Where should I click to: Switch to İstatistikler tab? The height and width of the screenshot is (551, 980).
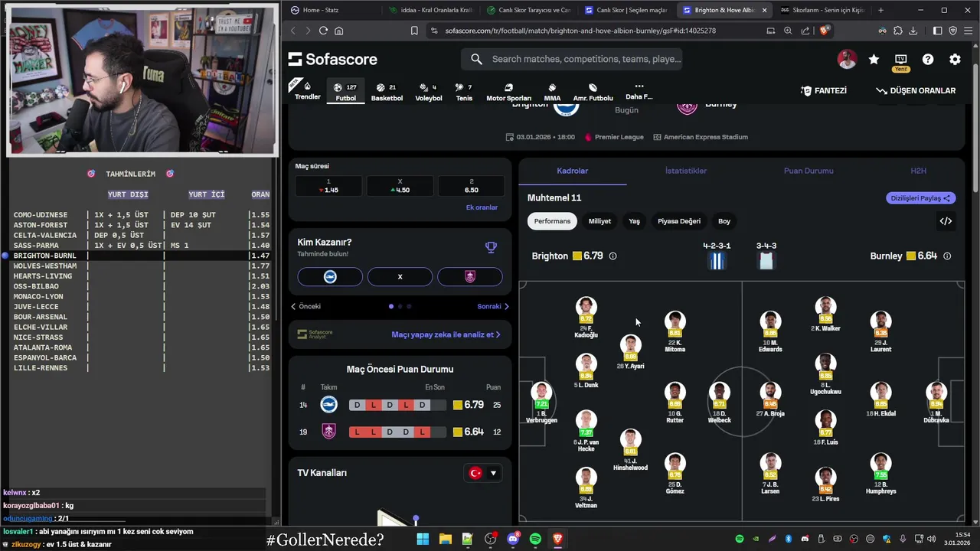click(686, 171)
